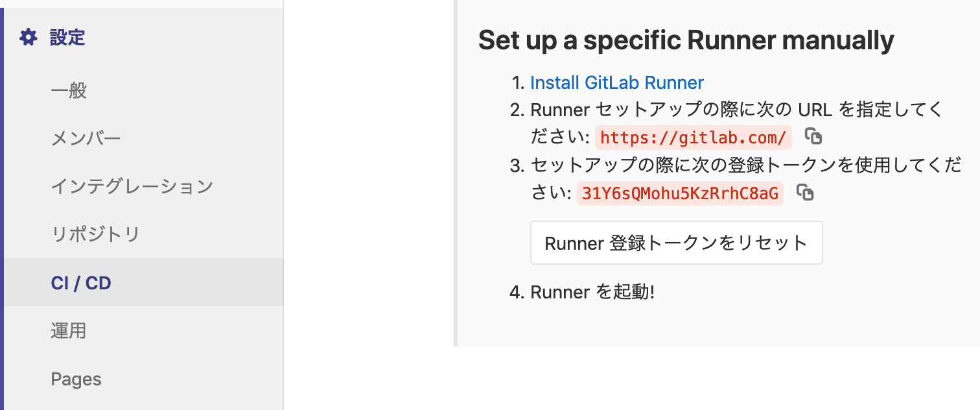Select リポジトリ (Repository) settings

click(x=95, y=234)
